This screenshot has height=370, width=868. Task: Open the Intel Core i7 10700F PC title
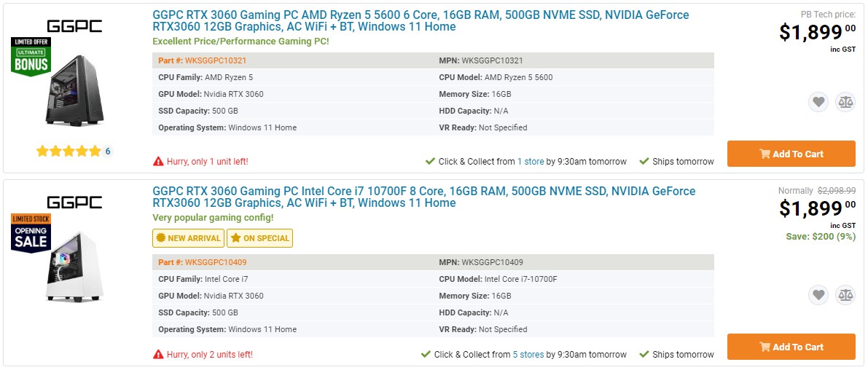(x=423, y=197)
